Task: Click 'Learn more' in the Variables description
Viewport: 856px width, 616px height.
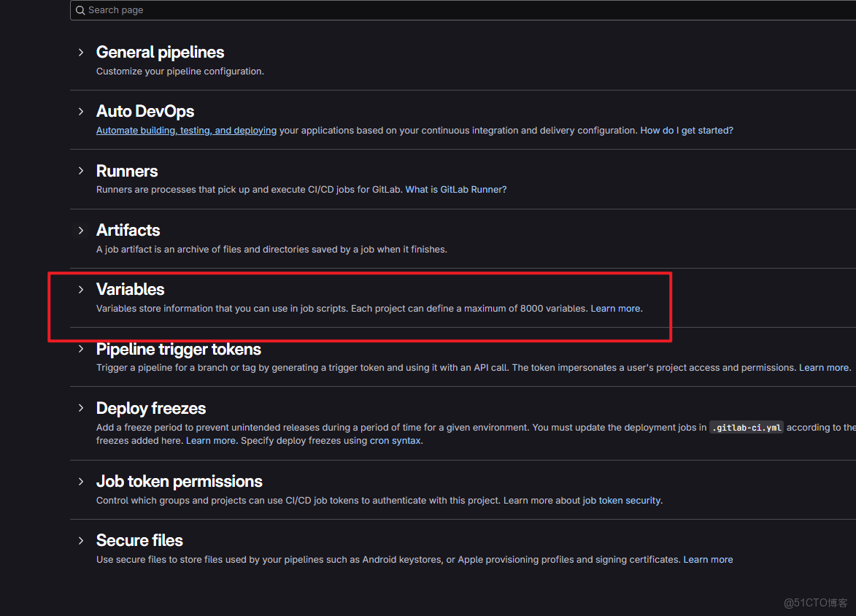Action: click(615, 308)
